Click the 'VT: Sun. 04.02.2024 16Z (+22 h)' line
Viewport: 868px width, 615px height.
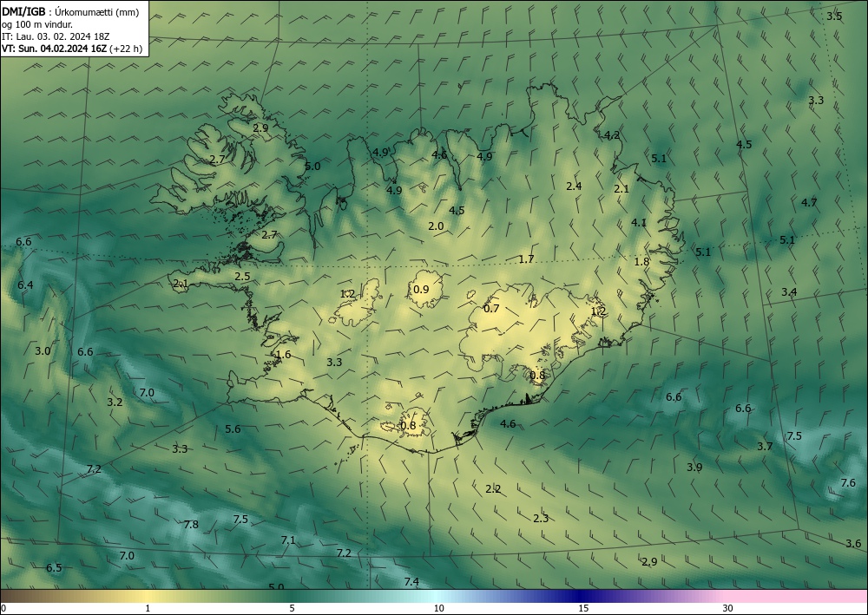[72, 49]
